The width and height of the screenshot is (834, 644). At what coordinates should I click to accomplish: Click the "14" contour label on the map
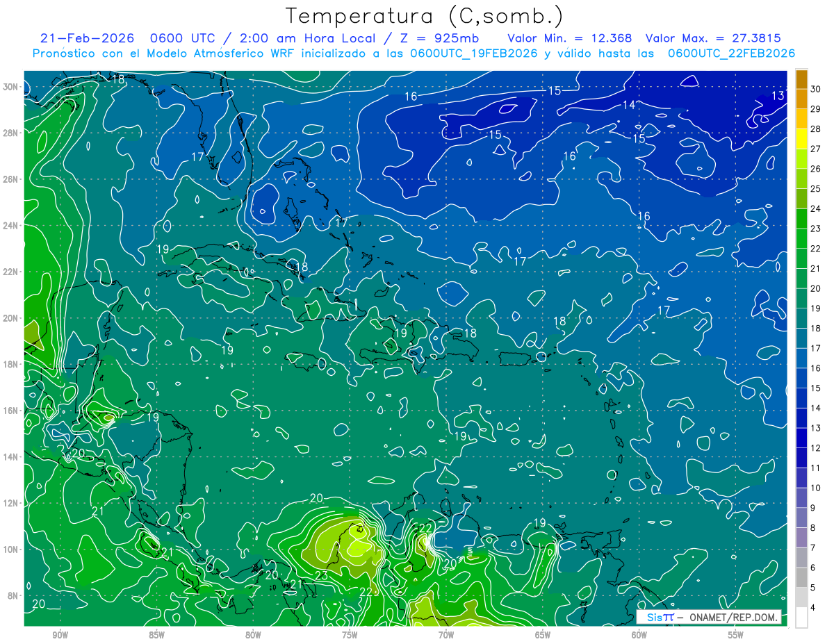(x=629, y=105)
